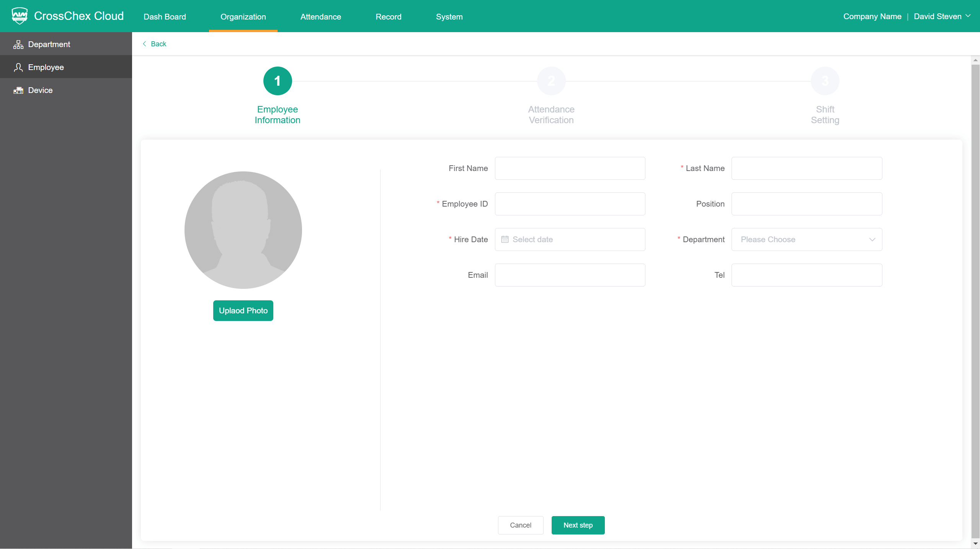Viewport: 980px width, 549px height.
Task: Click the Uplaod Photo button
Action: (243, 311)
